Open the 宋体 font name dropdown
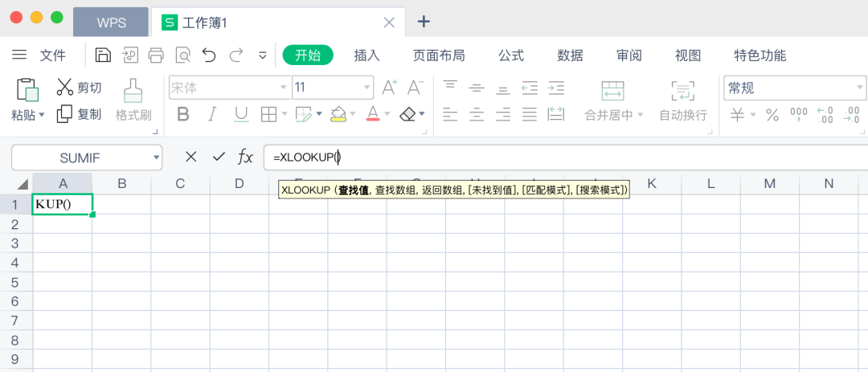 point(284,88)
